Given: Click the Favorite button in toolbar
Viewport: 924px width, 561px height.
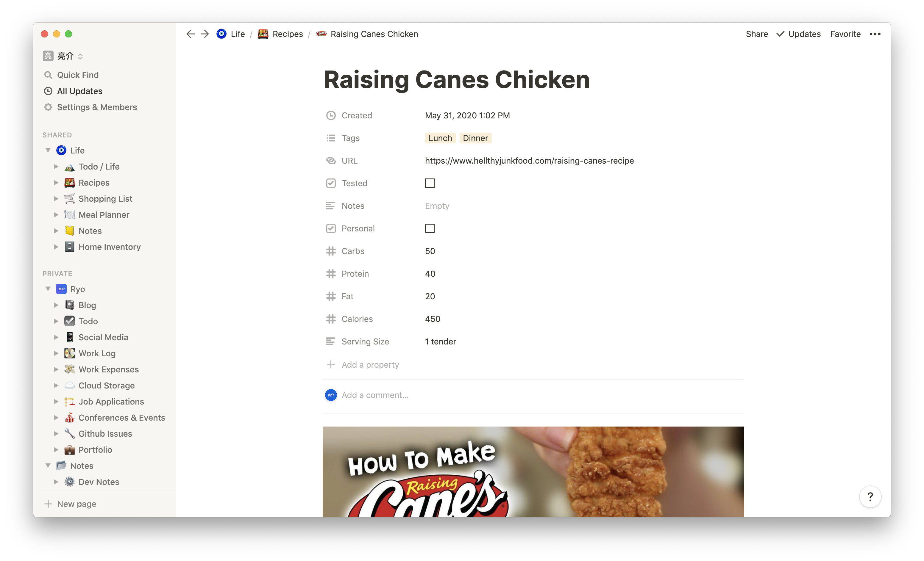Looking at the screenshot, I should 845,34.
